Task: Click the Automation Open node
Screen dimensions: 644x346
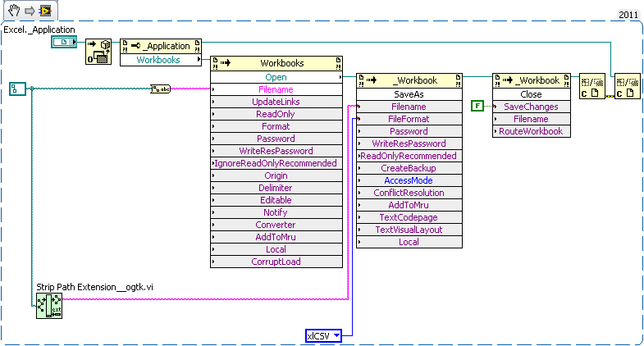Action: [98, 52]
